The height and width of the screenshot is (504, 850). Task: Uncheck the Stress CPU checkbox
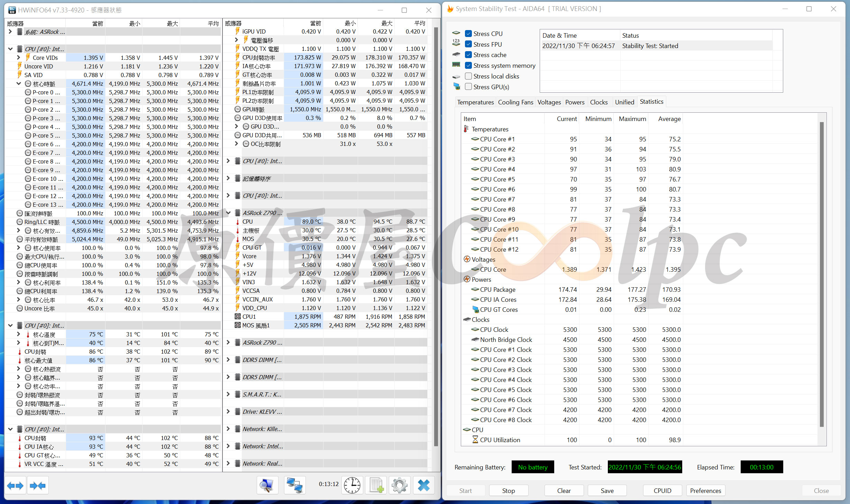[468, 34]
